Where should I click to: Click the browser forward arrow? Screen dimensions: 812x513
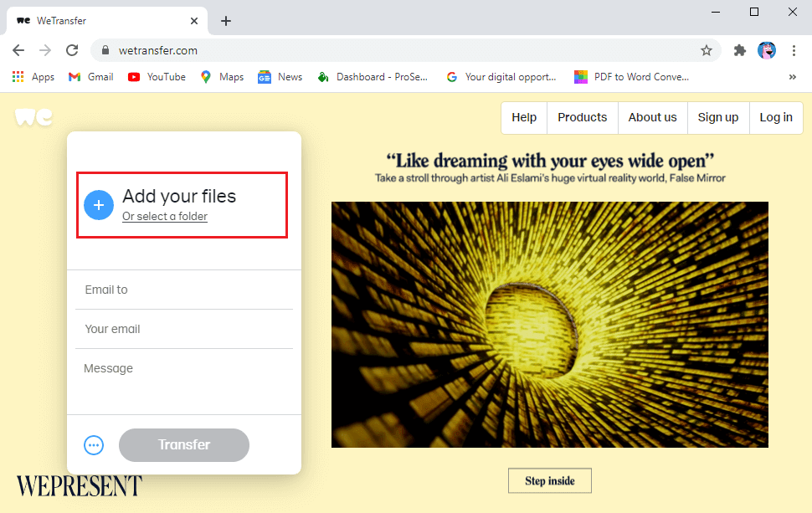[x=45, y=50]
